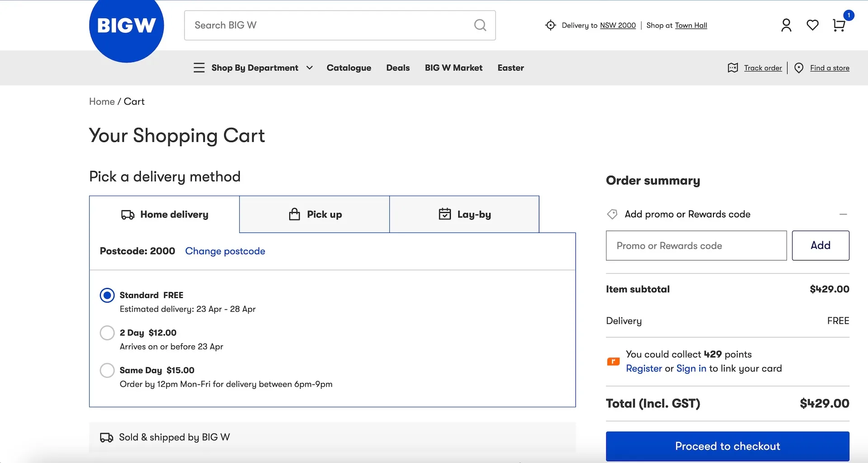
Task: Click the BIG W logo
Action: [127, 26]
